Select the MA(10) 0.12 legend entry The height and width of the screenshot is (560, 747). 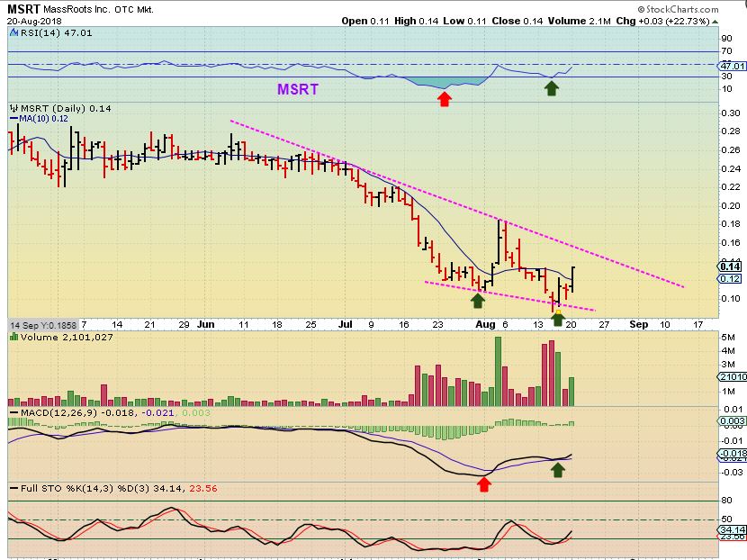[x=39, y=119]
